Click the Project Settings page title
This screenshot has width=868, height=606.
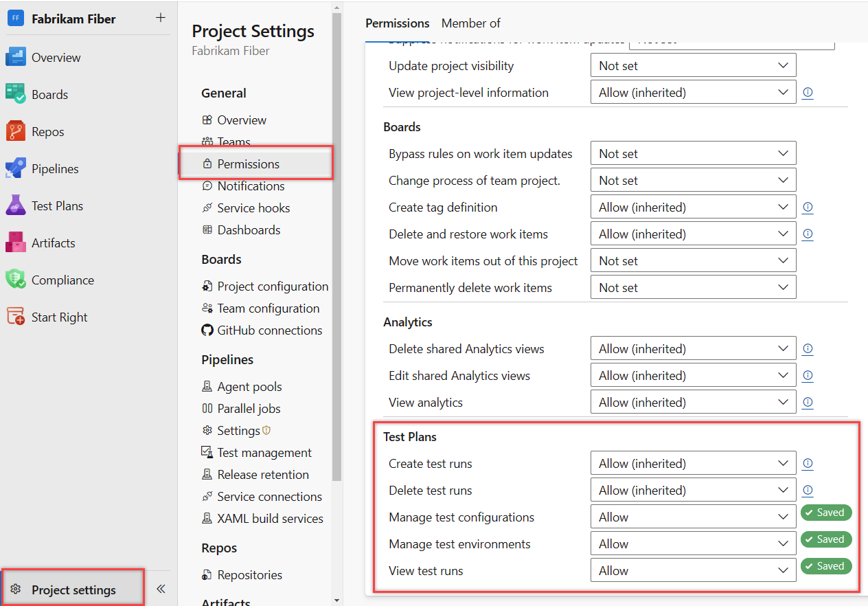253,32
